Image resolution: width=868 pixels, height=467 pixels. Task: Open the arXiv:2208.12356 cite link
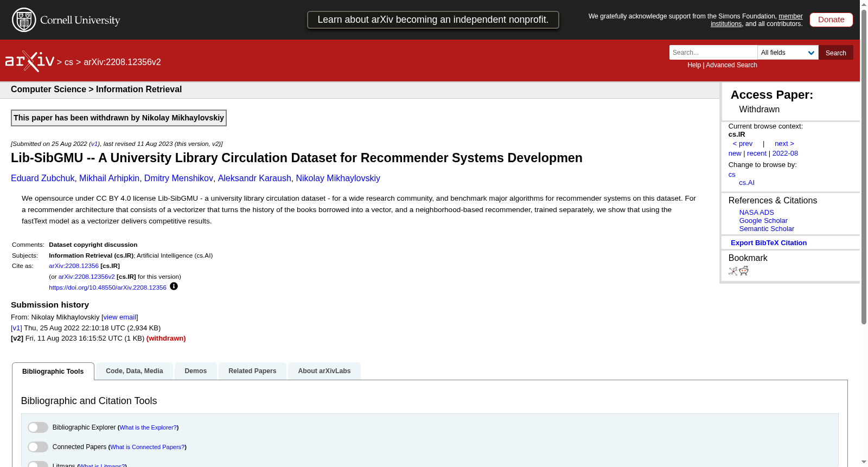[x=74, y=266]
